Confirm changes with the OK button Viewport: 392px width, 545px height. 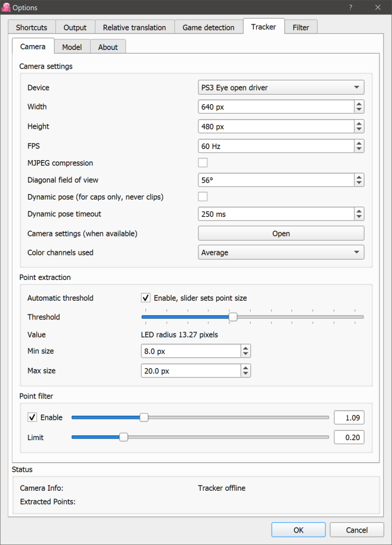pos(298,530)
